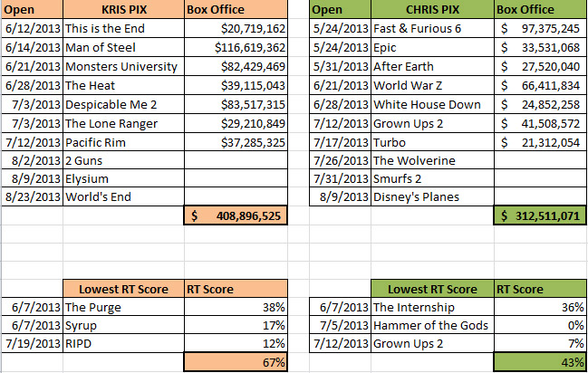This screenshot has height=373, width=588.
Task: Select the Epic title cell
Action: coord(432,48)
